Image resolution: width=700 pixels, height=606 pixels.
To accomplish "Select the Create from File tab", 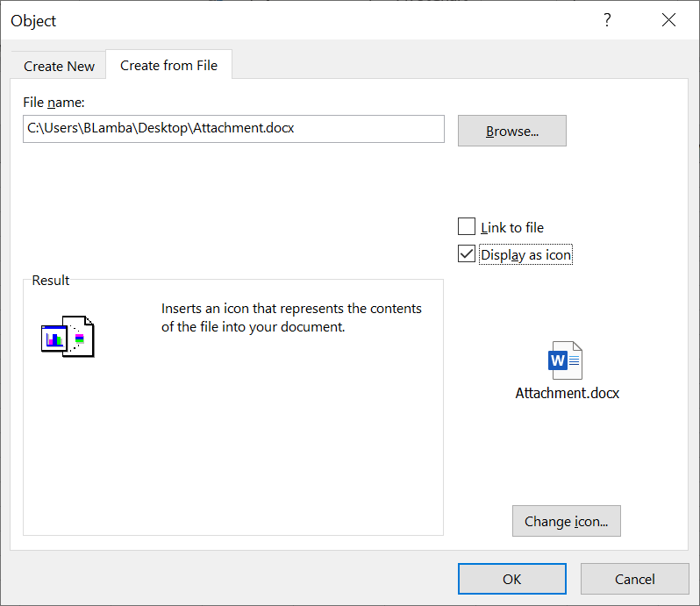I will [168, 65].
